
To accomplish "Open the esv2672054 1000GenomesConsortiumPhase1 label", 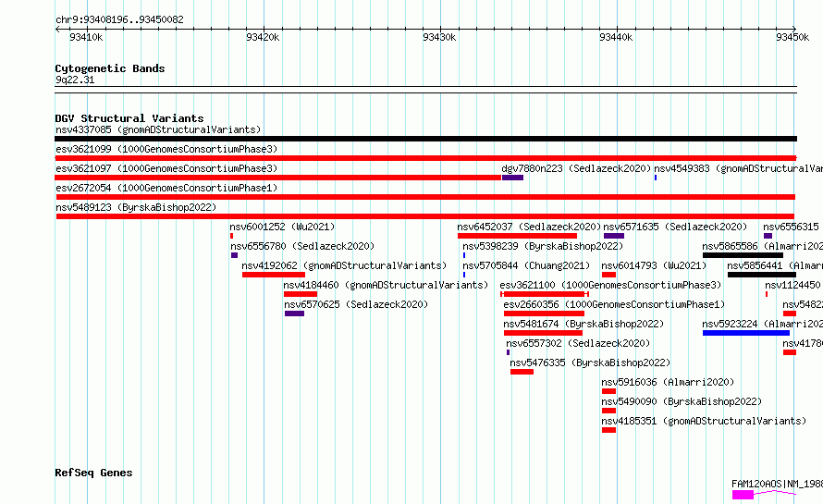I will coord(166,188).
